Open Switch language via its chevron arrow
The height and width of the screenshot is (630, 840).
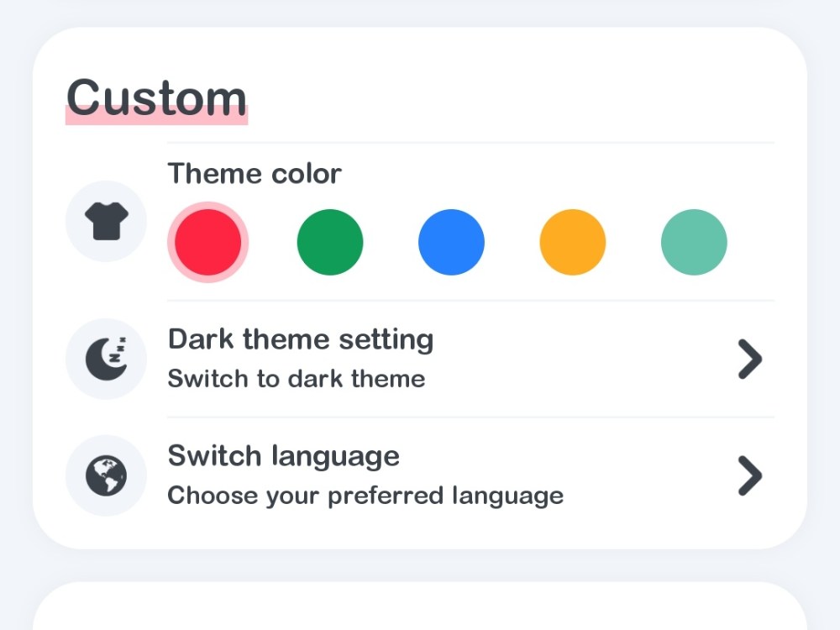click(x=750, y=475)
